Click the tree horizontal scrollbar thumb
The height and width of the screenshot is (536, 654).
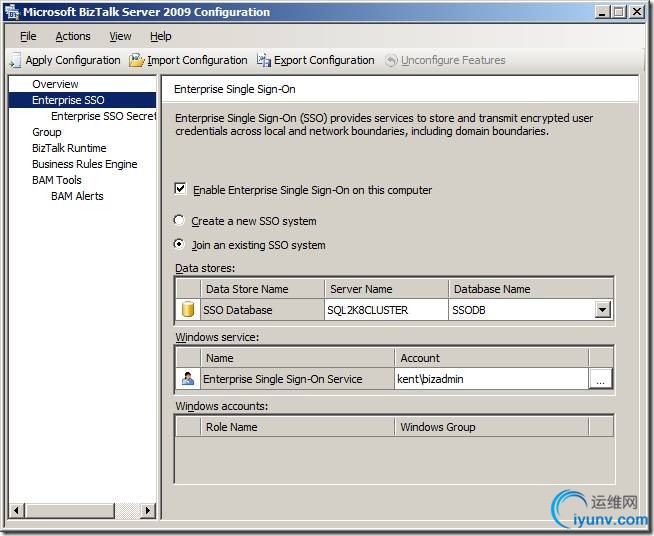pos(69,510)
